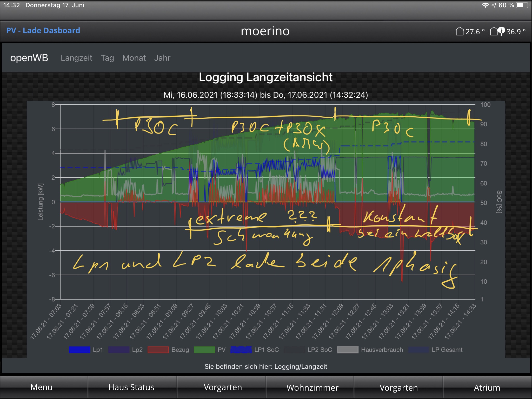Go to the Wohnzimmer tab
Image resolution: width=532 pixels, height=399 pixels.
pos(312,388)
